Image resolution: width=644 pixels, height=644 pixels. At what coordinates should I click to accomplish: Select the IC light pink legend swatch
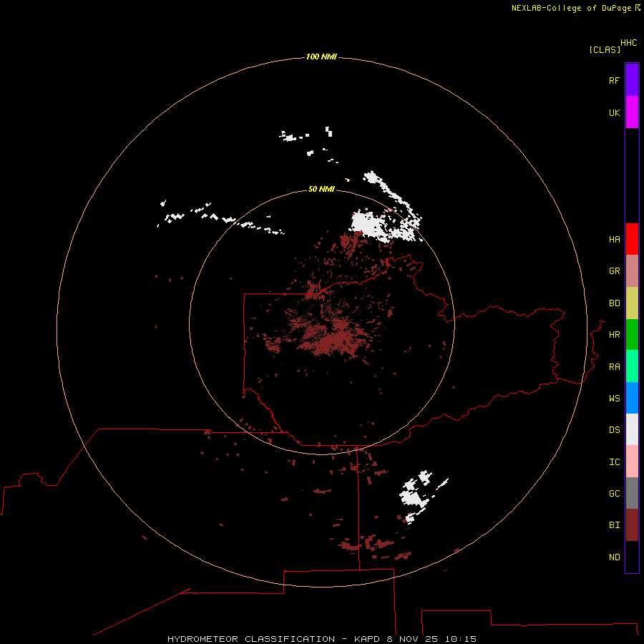(x=632, y=462)
